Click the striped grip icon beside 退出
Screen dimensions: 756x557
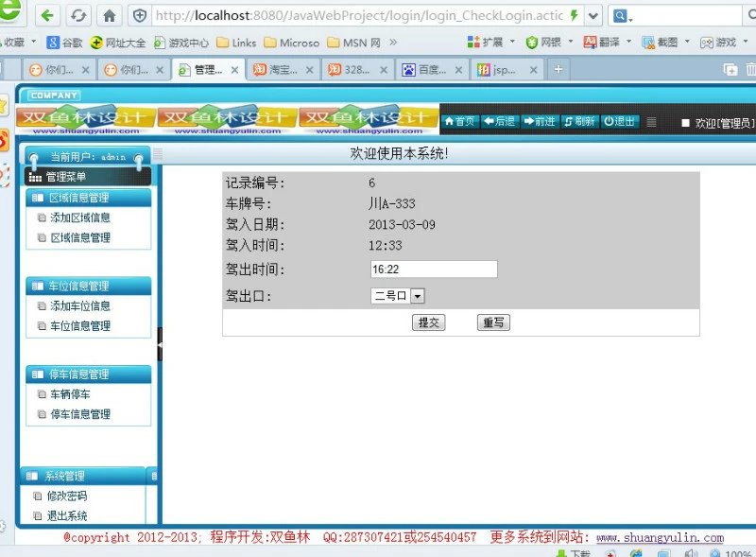click(651, 122)
